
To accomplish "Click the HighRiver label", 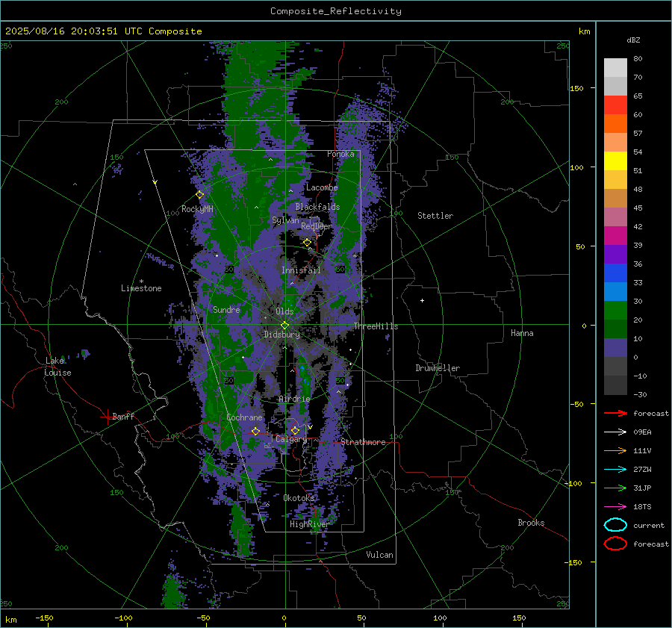I will tap(309, 524).
